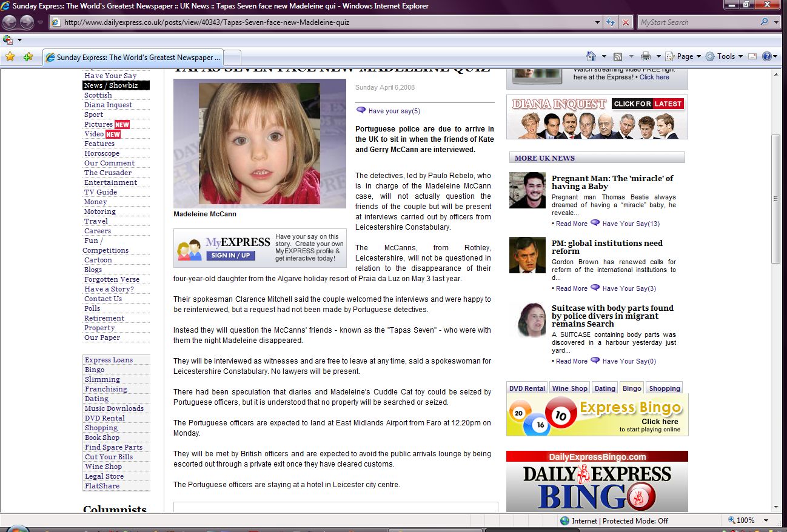The image size is (787, 532).
Task: Switch to the DVD Rental tab
Action: pyautogui.click(x=527, y=388)
